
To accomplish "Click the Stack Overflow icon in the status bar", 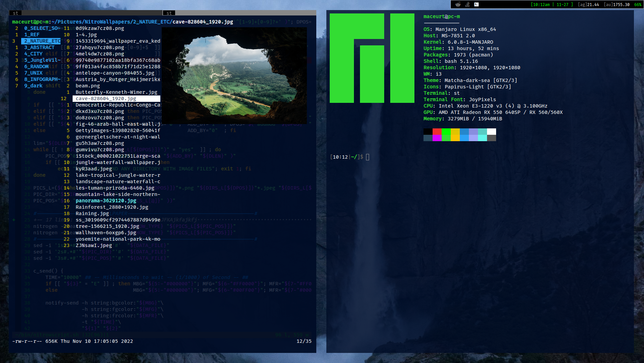I will [x=467, y=4].
